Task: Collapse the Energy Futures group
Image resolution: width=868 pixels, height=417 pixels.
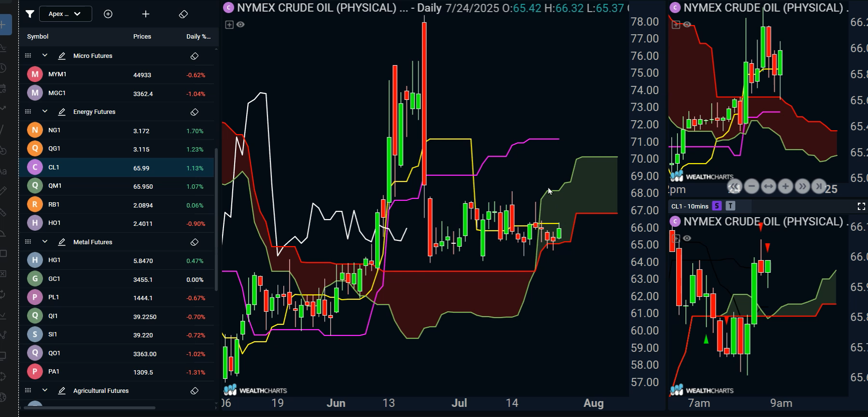Action: [x=45, y=111]
